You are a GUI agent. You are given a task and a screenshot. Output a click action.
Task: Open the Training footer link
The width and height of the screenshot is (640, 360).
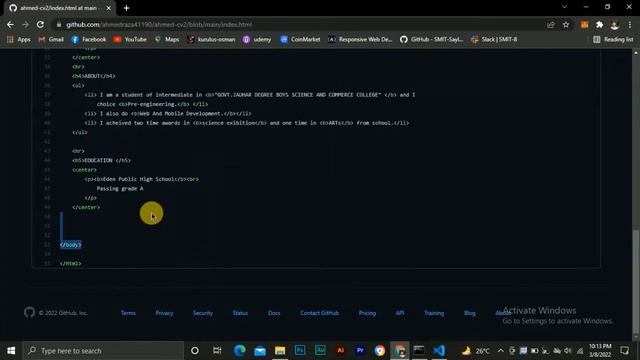[434, 313]
